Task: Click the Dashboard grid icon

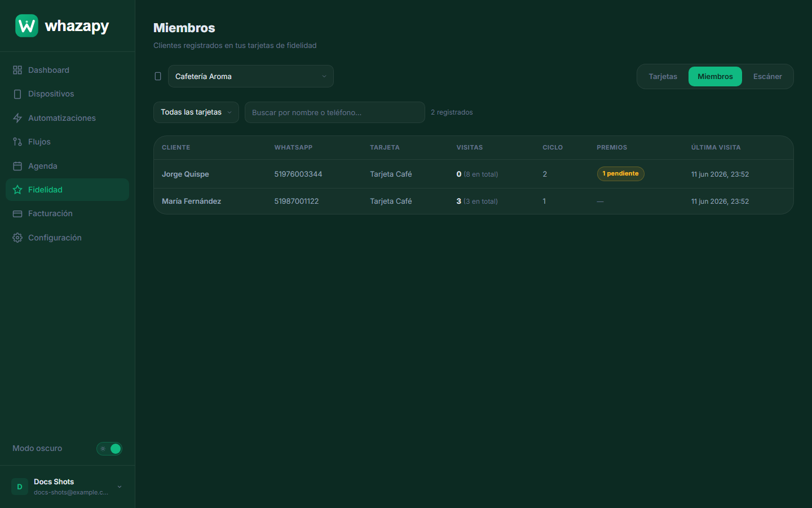Action: [17, 70]
